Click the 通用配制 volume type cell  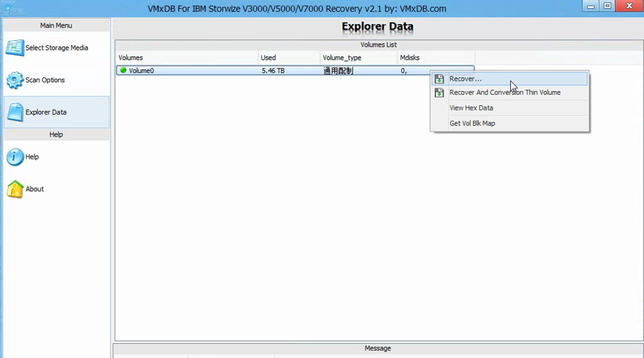point(338,70)
